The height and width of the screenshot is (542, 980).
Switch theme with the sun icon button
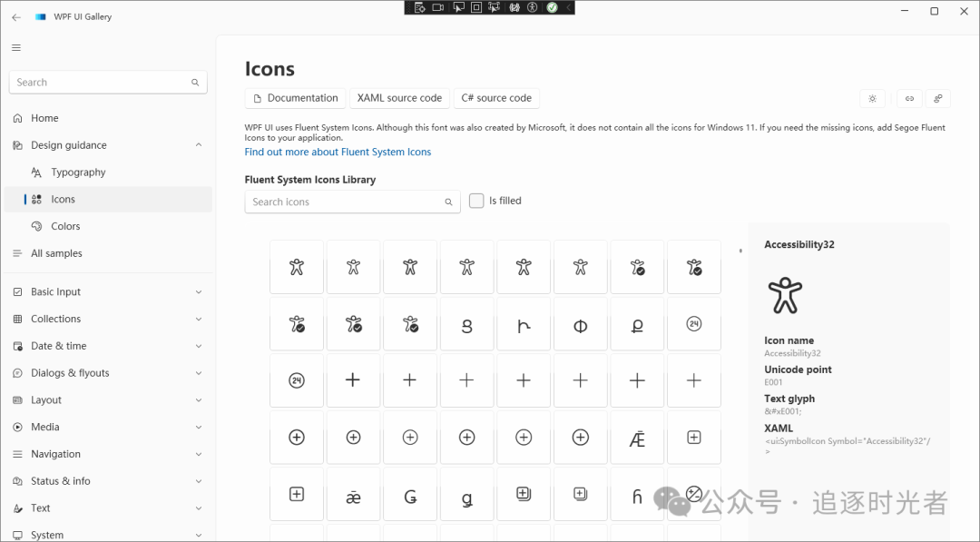[873, 99]
